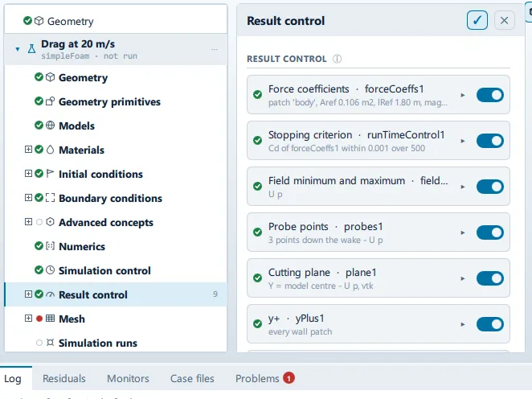Click the green check on Force coefficients card
The width and height of the screenshot is (532, 399).
click(257, 94)
